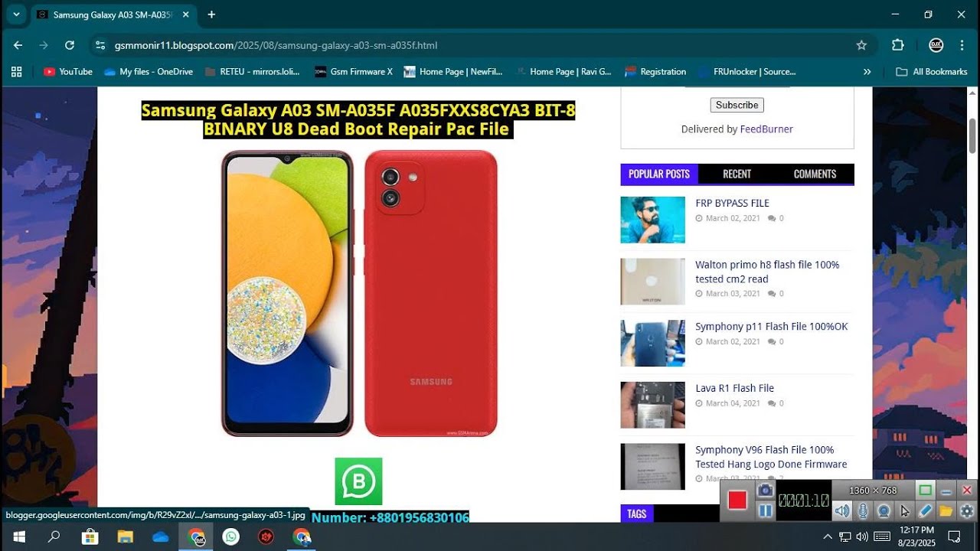Image resolution: width=980 pixels, height=551 pixels.
Task: Open the Registration bookmark
Action: [x=655, y=71]
